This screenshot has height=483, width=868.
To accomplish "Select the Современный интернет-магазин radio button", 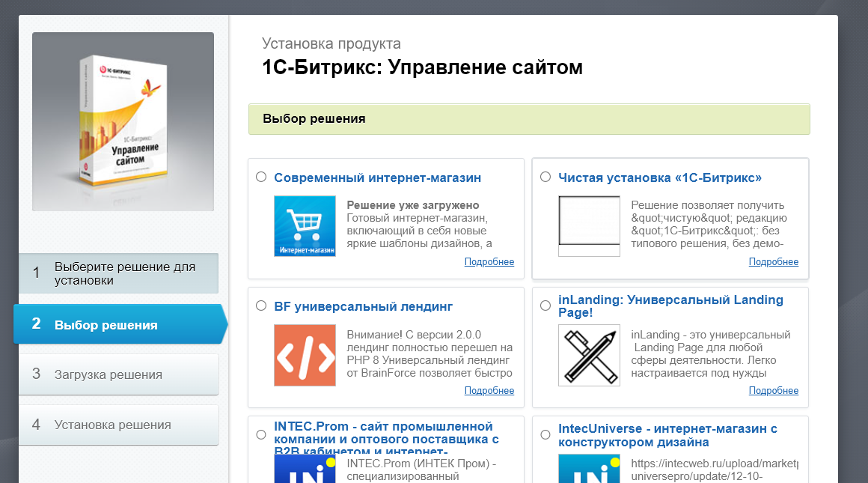I will point(261,177).
